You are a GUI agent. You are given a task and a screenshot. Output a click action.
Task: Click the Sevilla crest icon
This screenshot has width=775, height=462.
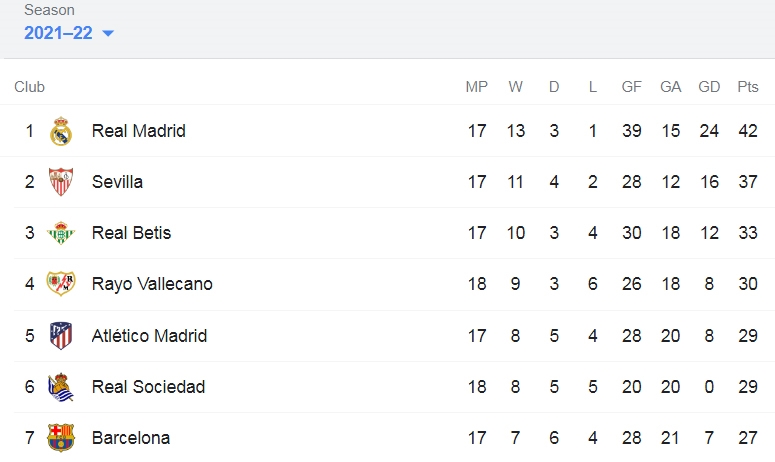point(61,182)
